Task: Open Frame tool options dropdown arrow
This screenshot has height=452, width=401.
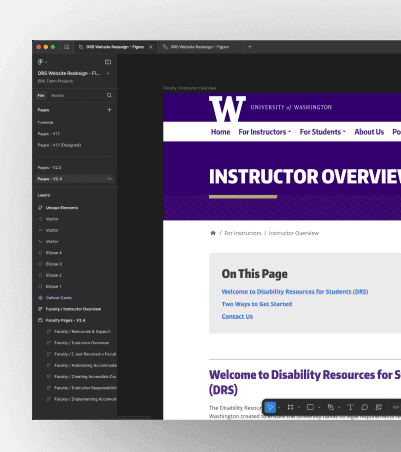Action: [299, 407]
